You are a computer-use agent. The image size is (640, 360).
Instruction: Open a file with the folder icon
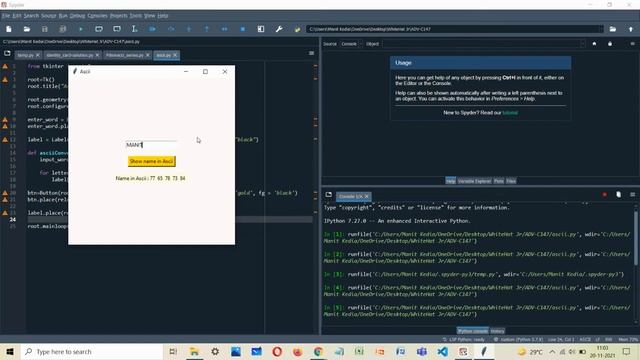27,29
